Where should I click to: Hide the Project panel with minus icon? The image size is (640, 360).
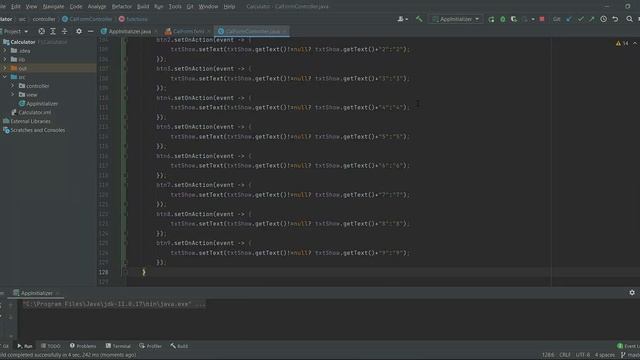[91, 31]
